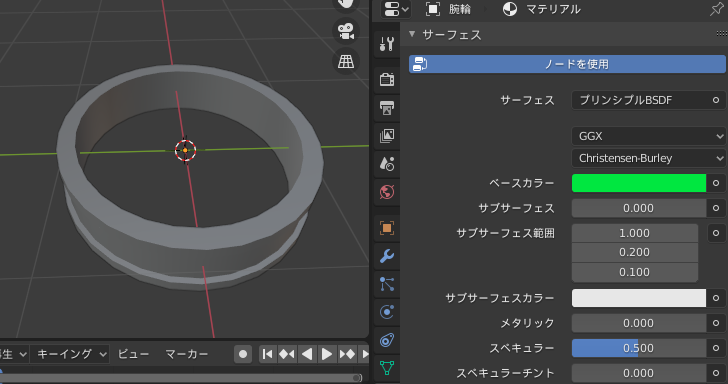Click the 3D cursor in viewport

[x=185, y=150]
